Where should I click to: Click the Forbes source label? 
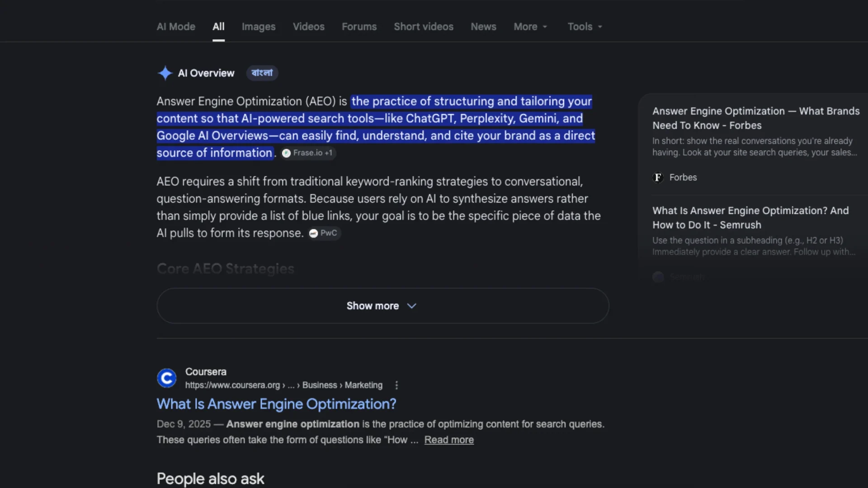point(683,178)
